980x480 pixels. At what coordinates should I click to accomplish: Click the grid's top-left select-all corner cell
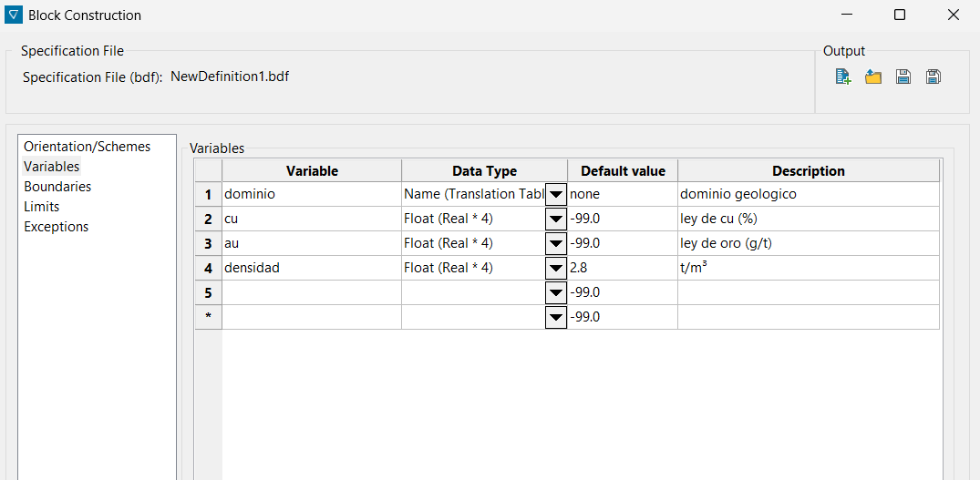208,170
